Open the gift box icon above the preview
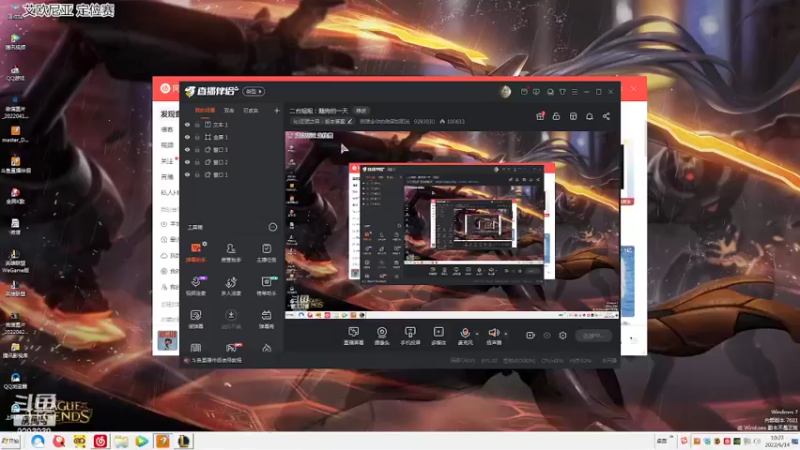800x450 pixels. pyautogui.click(x=540, y=116)
